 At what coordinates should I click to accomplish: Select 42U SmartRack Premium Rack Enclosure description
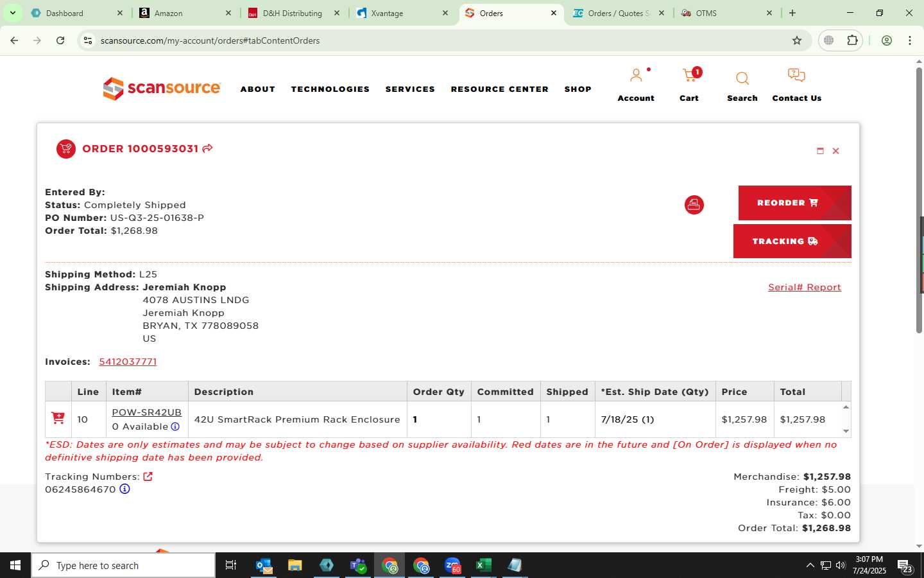click(x=297, y=419)
